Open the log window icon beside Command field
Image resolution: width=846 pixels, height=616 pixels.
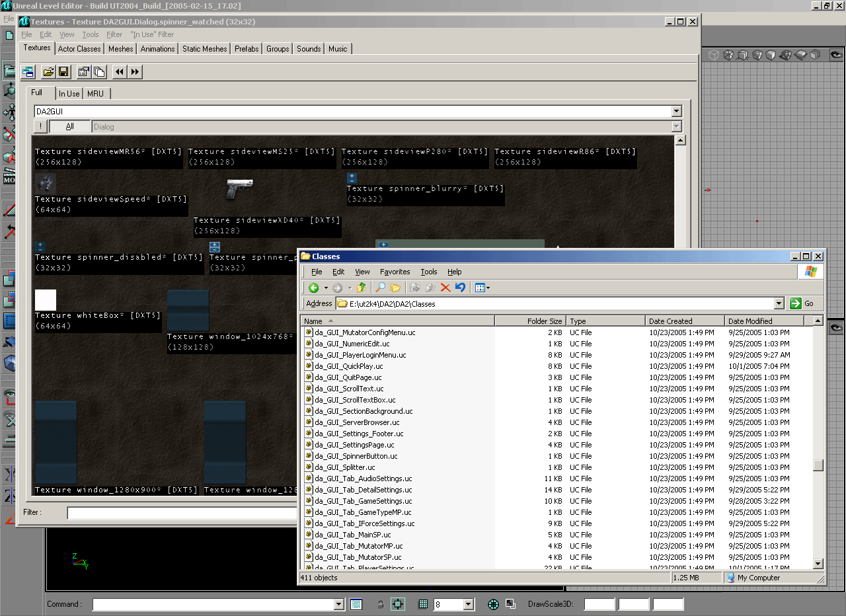[x=356, y=604]
